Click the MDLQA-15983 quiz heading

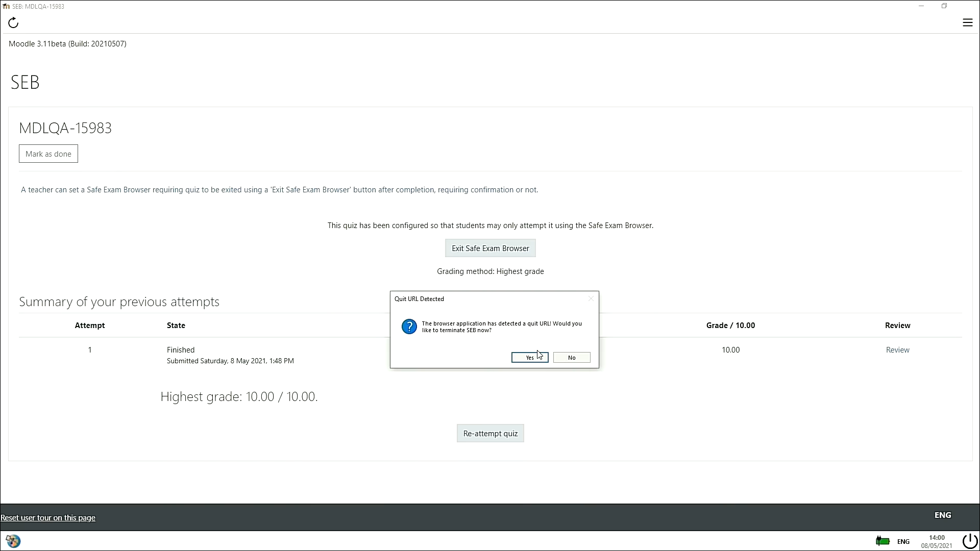65,128
